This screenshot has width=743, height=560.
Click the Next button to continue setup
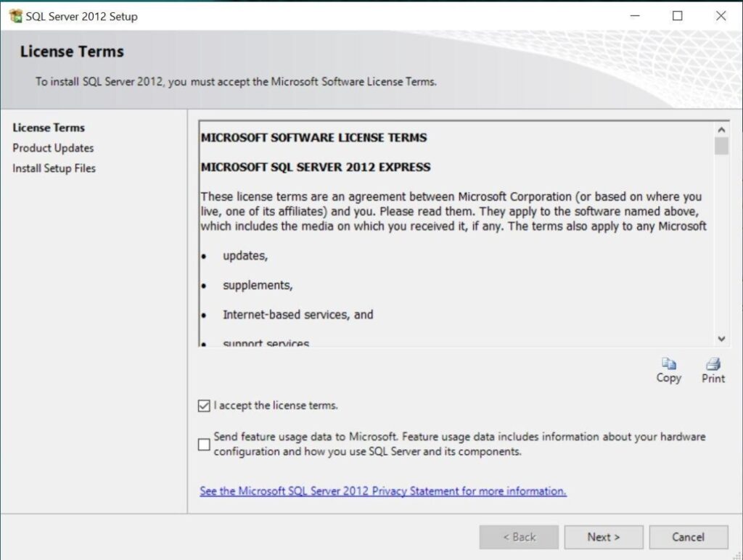click(603, 537)
